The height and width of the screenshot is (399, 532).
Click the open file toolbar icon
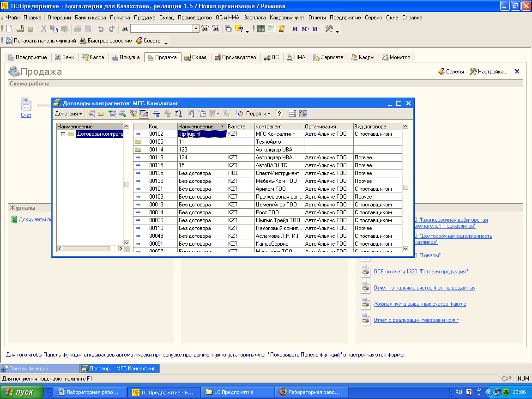pyautogui.click(x=20, y=29)
